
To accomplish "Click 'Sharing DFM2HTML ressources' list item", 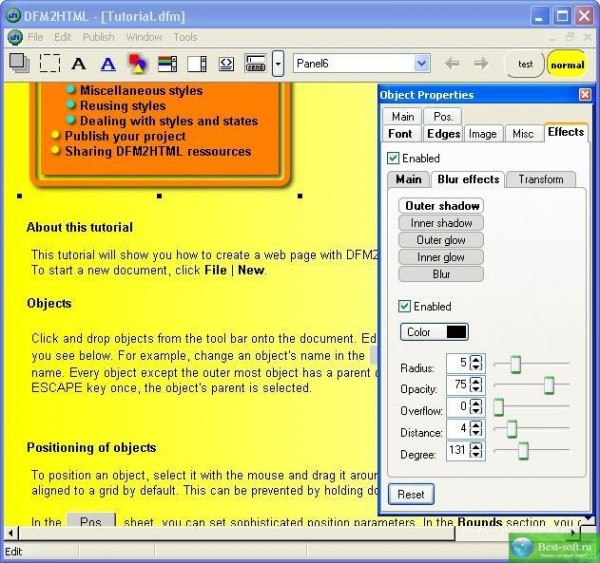I will pyautogui.click(x=158, y=151).
